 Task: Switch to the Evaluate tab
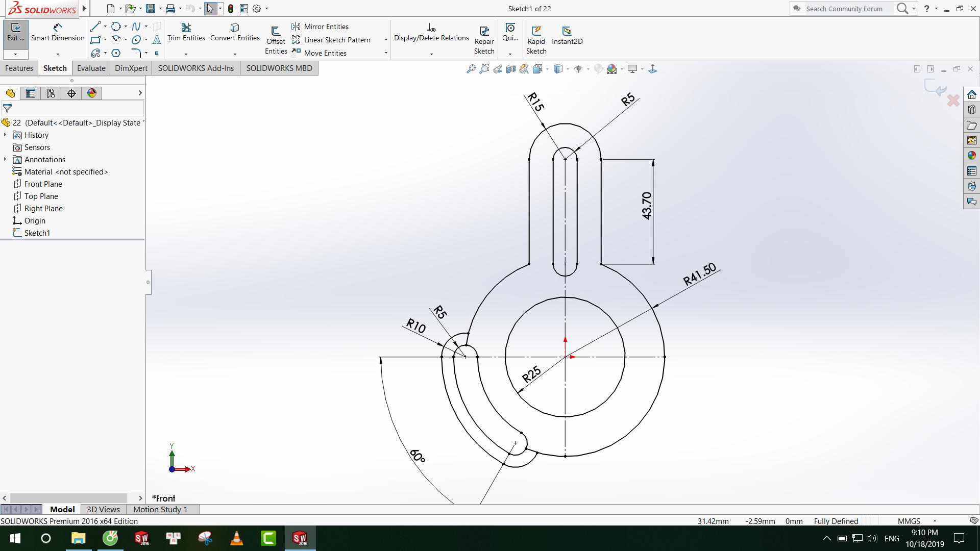click(91, 68)
